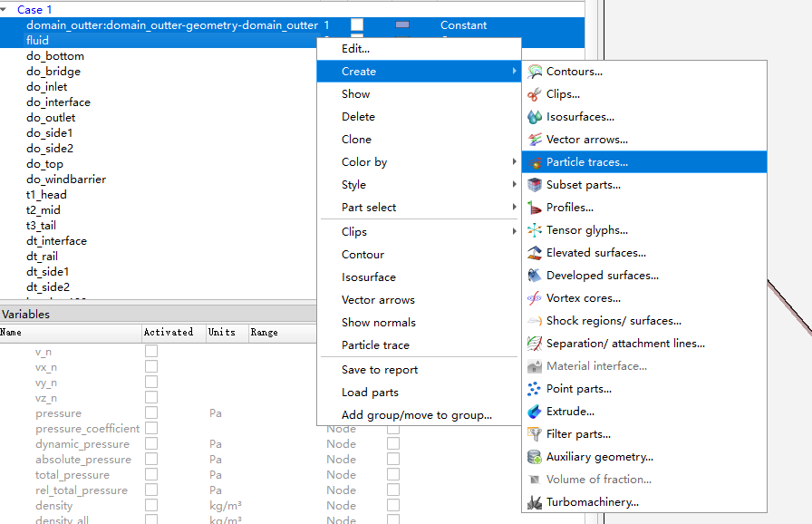Tick the density variable checkbox

coord(151,506)
